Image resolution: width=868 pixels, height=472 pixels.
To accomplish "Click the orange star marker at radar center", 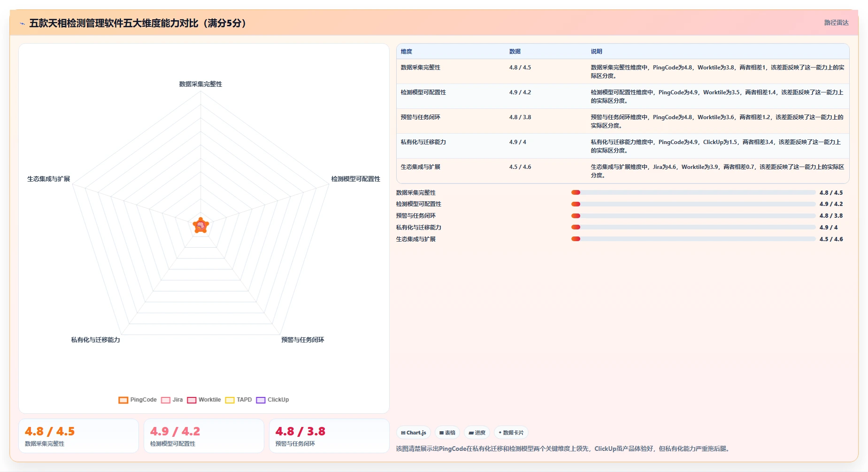I will (x=201, y=226).
